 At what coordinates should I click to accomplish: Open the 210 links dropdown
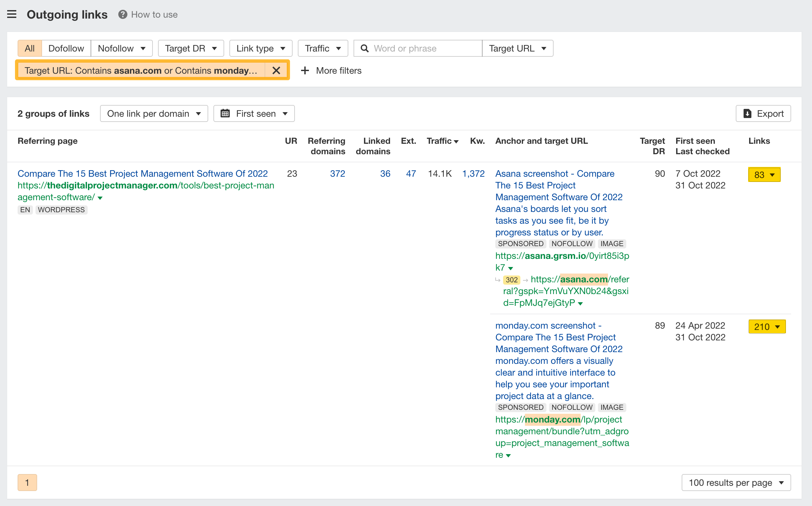click(x=767, y=327)
